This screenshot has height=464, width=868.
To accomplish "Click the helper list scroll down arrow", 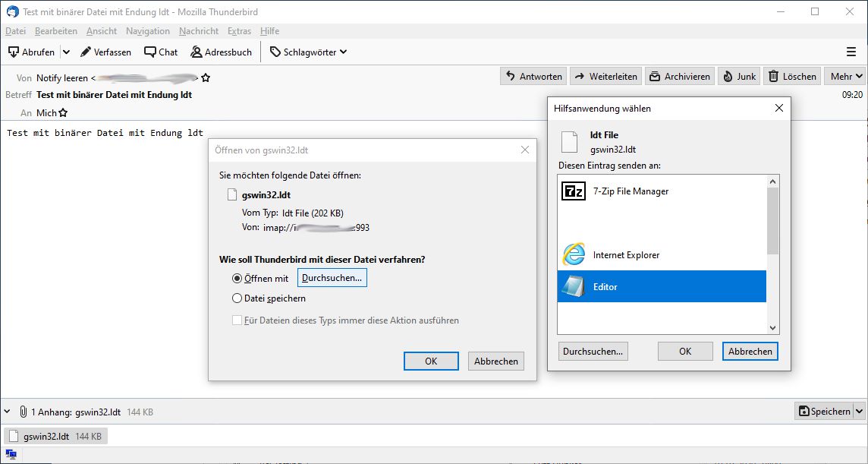I will (x=773, y=327).
